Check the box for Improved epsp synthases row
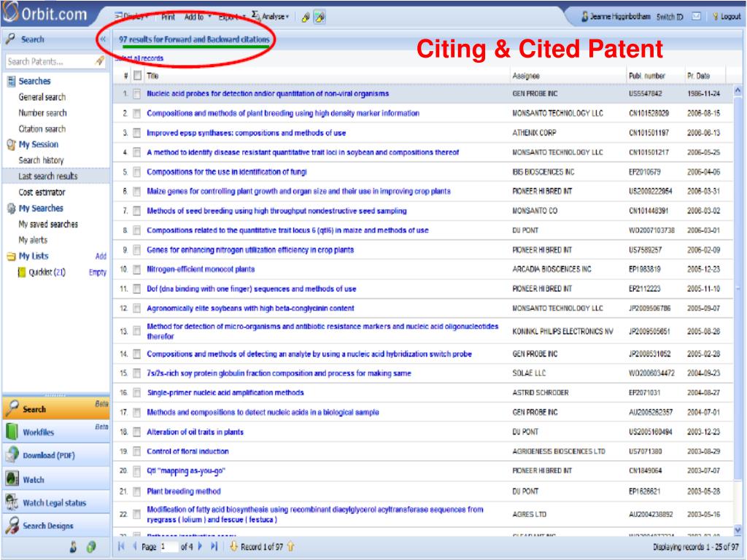 [136, 133]
